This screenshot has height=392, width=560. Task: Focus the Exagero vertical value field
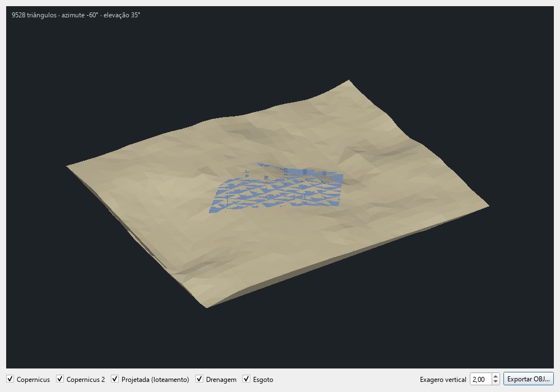tap(480, 379)
